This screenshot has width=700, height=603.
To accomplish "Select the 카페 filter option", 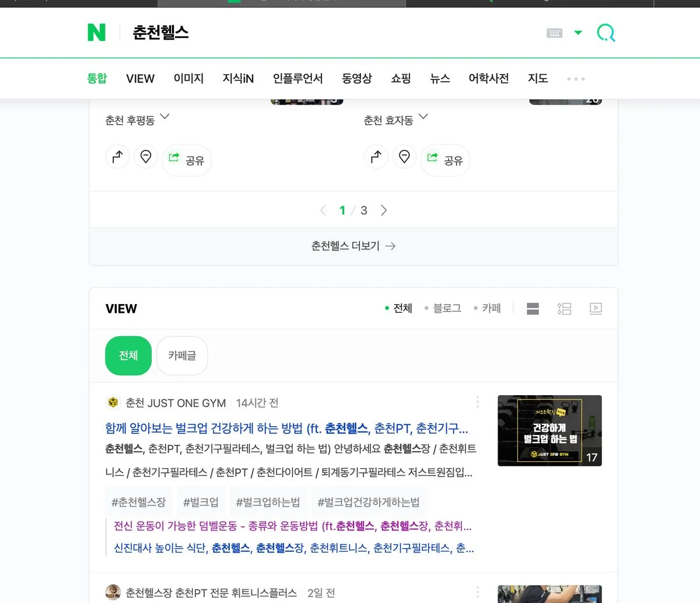I will 487,308.
